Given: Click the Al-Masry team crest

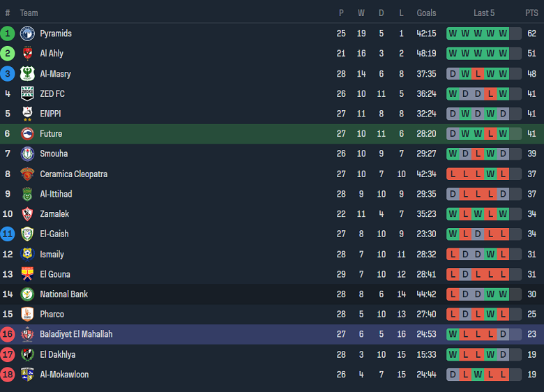Looking at the screenshot, I should (27, 74).
